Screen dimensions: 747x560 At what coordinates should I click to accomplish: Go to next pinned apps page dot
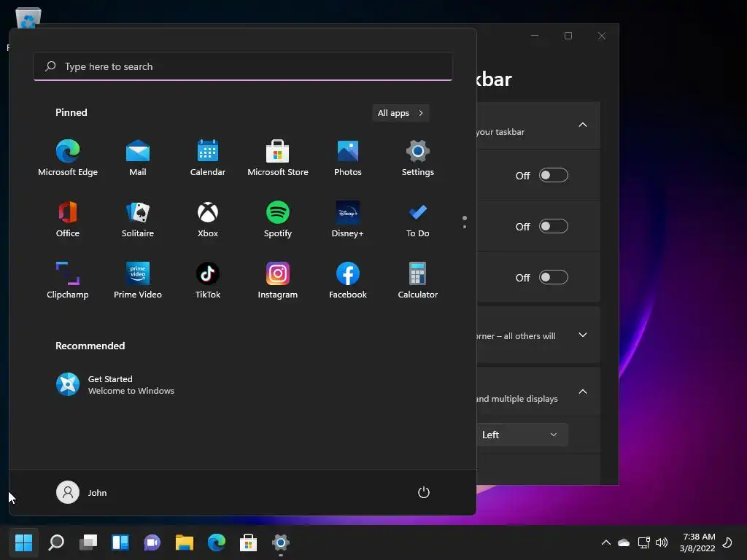(465, 227)
